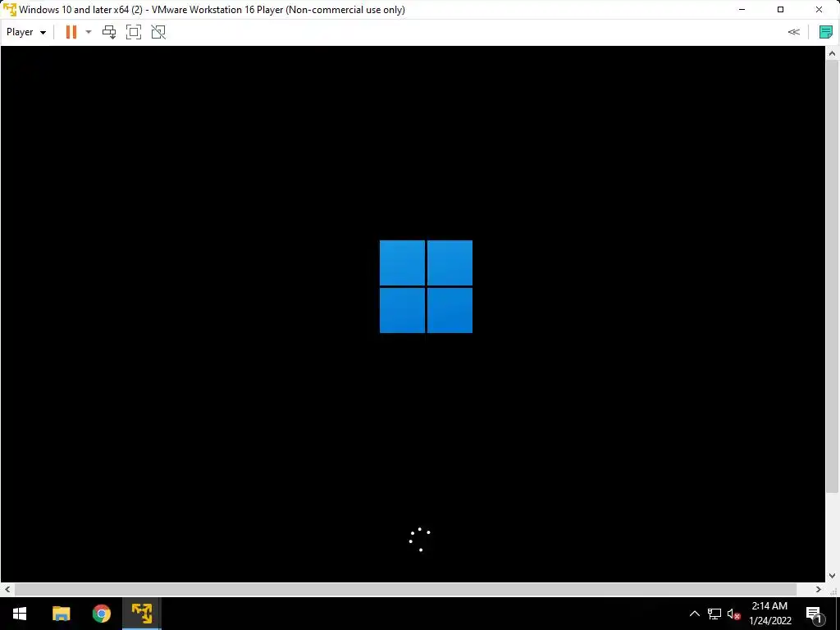
Task: Open the green notes/message log icon
Action: point(825,32)
